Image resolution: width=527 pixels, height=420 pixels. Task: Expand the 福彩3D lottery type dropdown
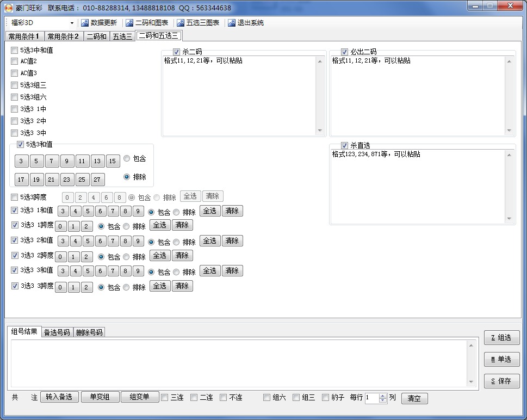72,23
